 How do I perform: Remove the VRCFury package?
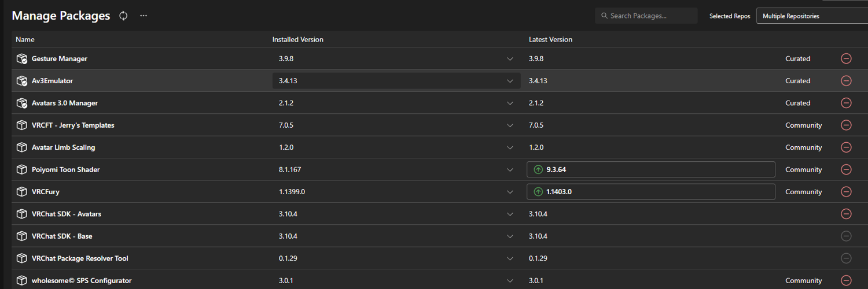coord(846,192)
